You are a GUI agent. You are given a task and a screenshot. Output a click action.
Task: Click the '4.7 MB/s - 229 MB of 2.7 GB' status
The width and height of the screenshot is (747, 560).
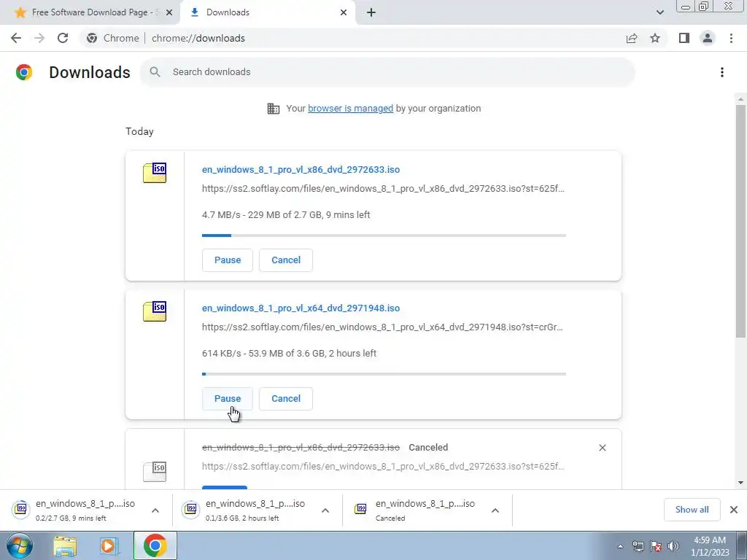pos(286,215)
